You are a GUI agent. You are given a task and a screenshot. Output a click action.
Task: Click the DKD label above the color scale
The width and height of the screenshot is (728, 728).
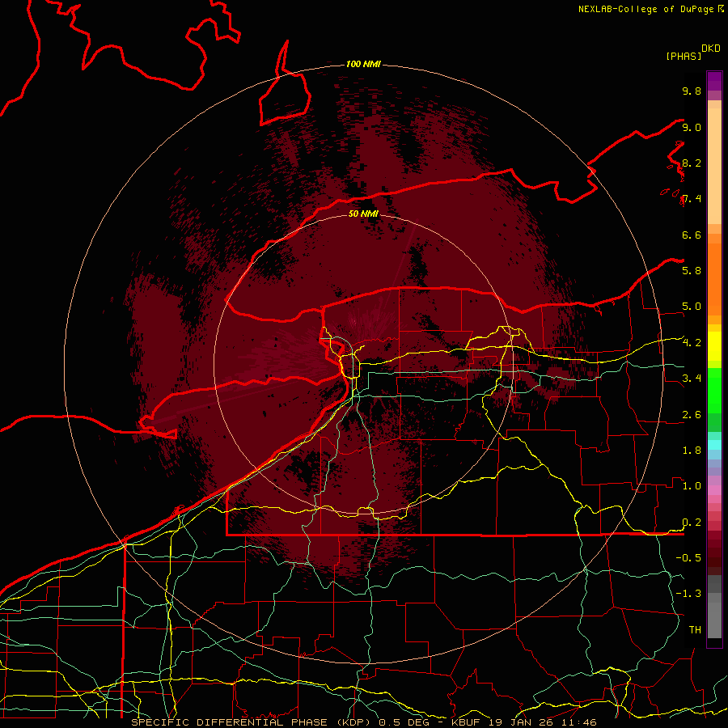point(710,49)
